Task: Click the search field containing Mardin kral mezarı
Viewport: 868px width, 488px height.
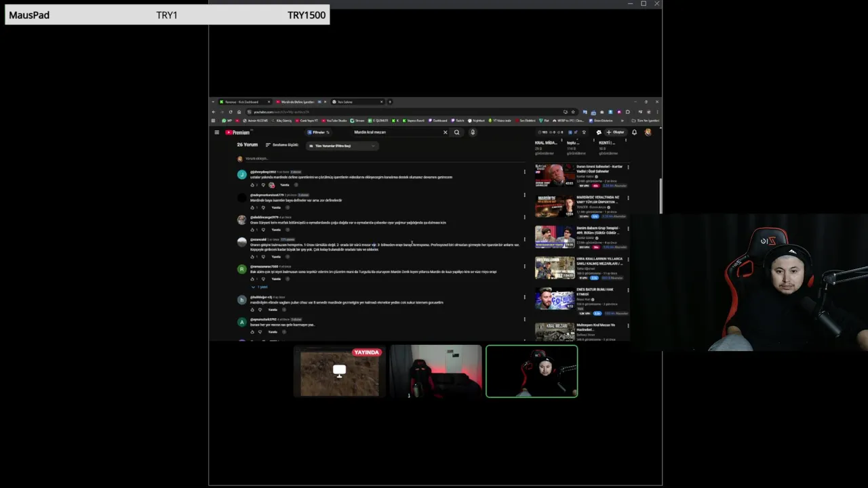Action: (x=397, y=132)
